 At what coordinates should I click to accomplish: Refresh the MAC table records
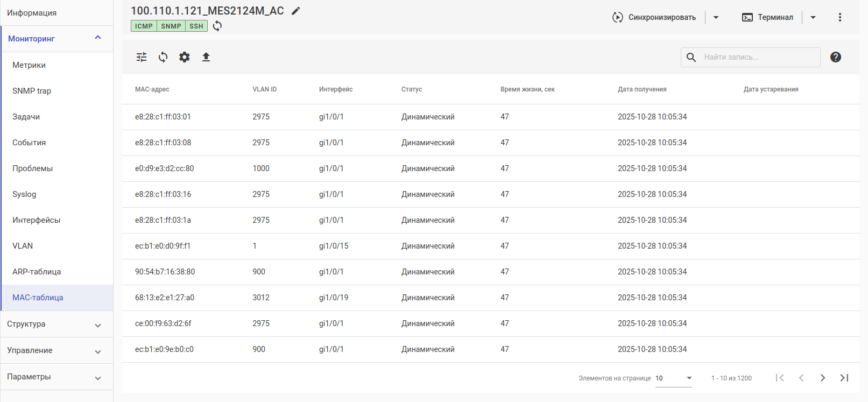(x=163, y=57)
